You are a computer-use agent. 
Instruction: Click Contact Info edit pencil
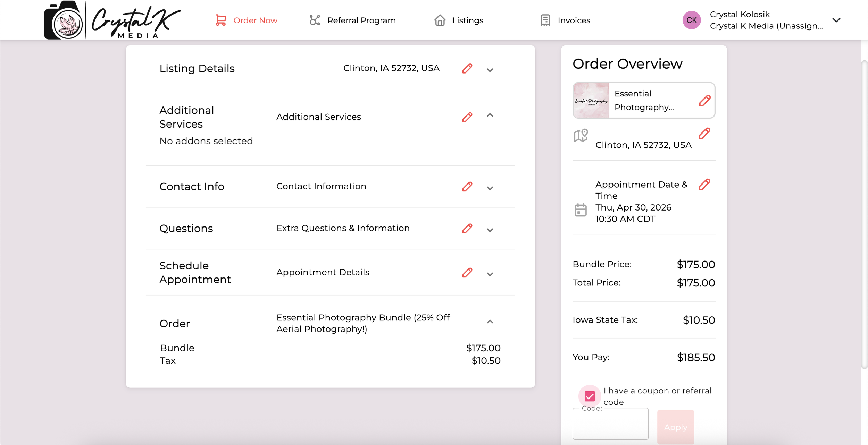pyautogui.click(x=467, y=187)
